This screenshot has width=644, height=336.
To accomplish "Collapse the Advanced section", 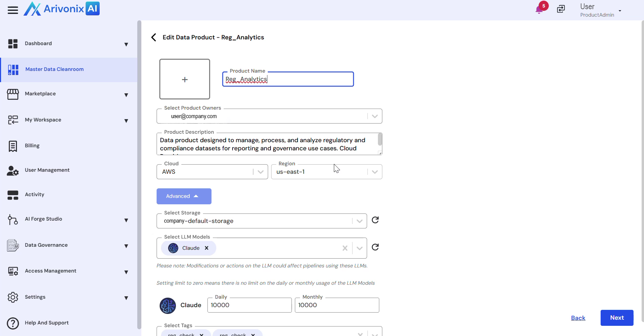I will 184,196.
